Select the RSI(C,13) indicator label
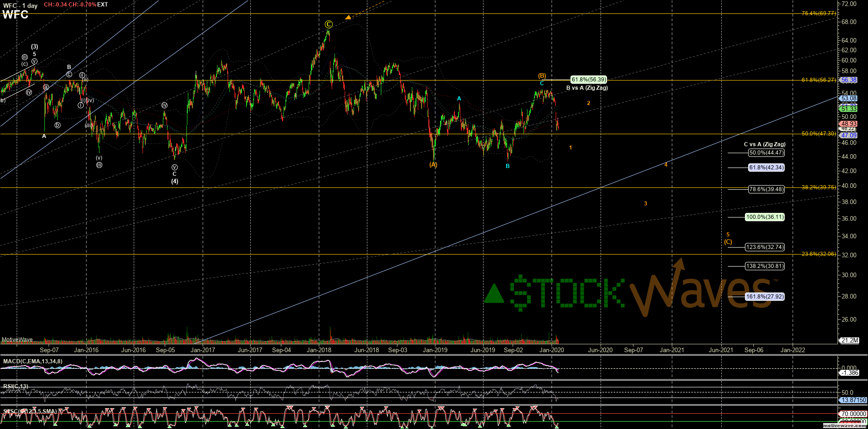 click(15, 386)
